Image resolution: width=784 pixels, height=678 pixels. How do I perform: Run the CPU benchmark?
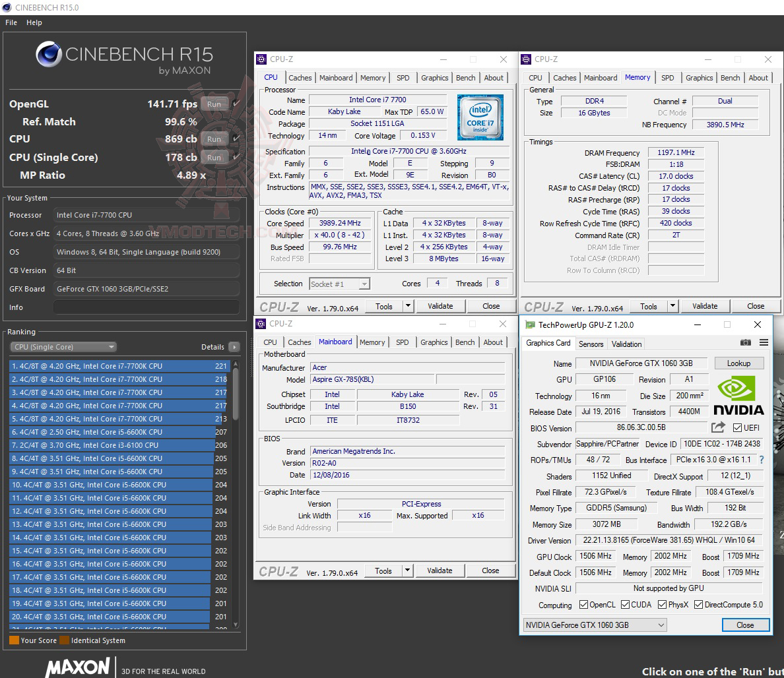(x=214, y=139)
